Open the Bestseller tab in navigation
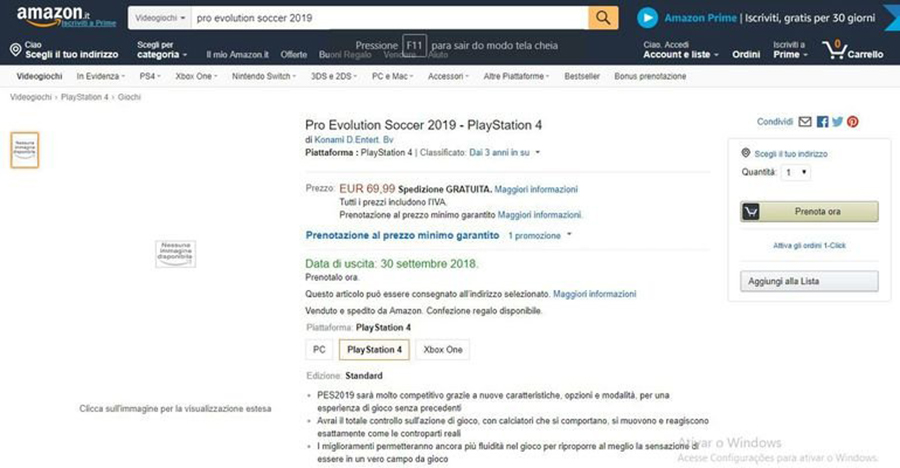The height and width of the screenshot is (468, 900). click(x=582, y=76)
